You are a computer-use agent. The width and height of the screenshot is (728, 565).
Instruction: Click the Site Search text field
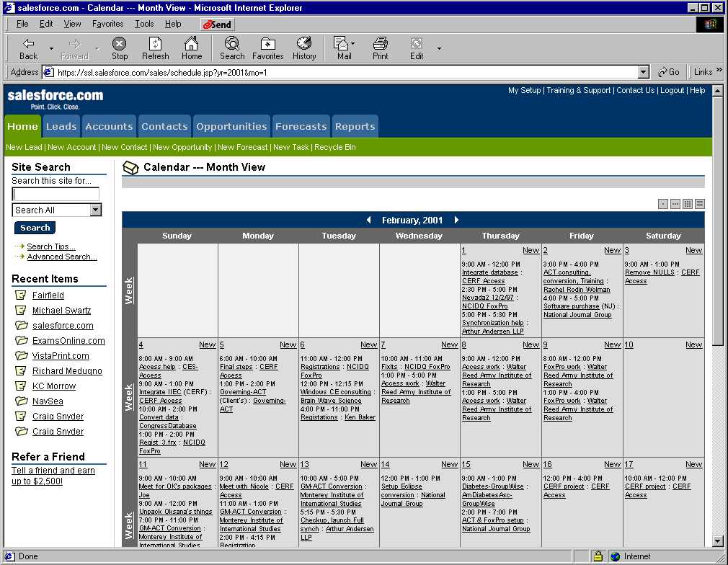click(x=56, y=194)
